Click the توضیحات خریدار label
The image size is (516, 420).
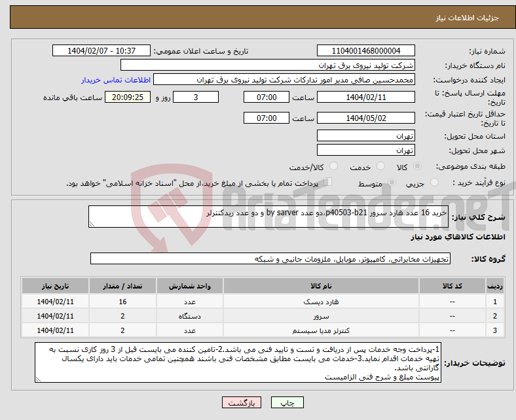(475, 363)
